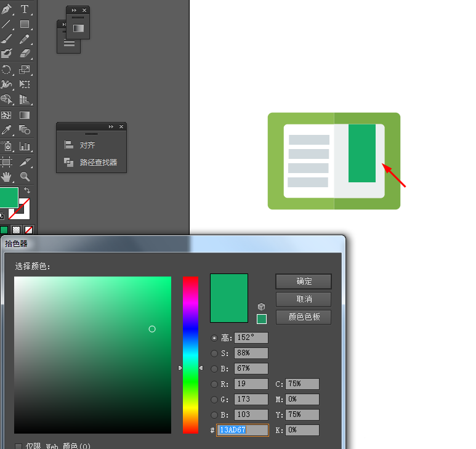
Task: Select the Scale tool
Action: [x=25, y=70]
